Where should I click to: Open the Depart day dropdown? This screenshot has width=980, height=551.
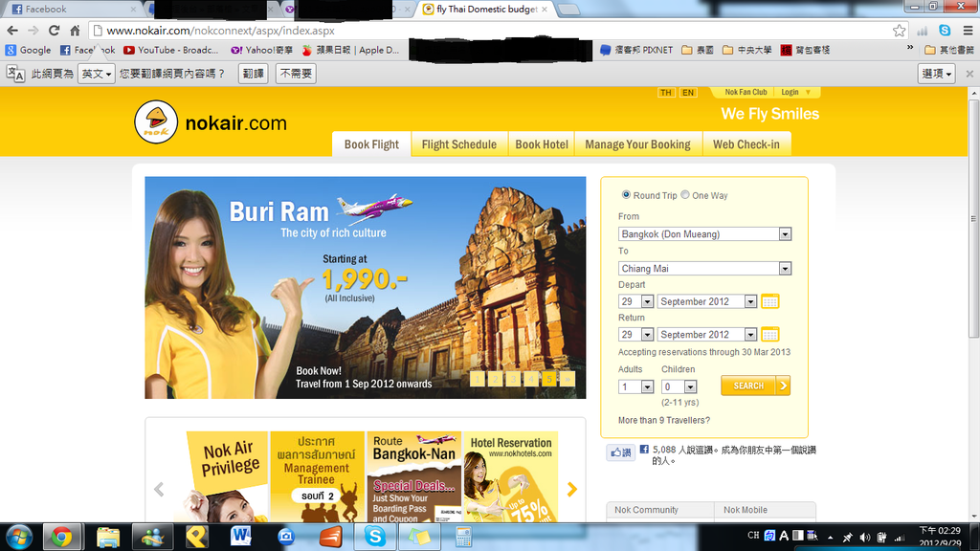click(x=635, y=301)
